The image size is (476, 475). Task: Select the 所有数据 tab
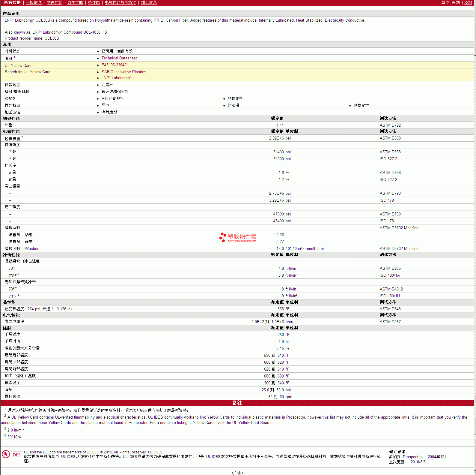coord(12,3)
